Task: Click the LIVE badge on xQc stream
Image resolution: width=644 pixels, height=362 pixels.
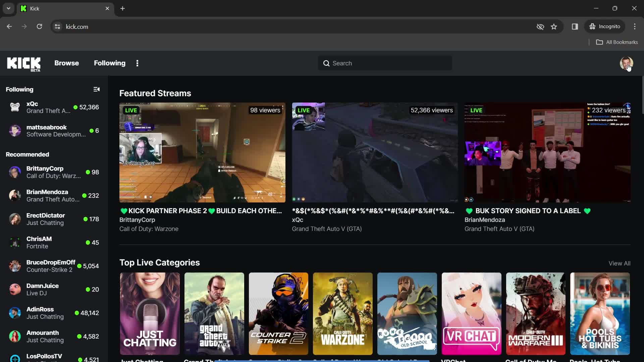Action: [x=304, y=110]
